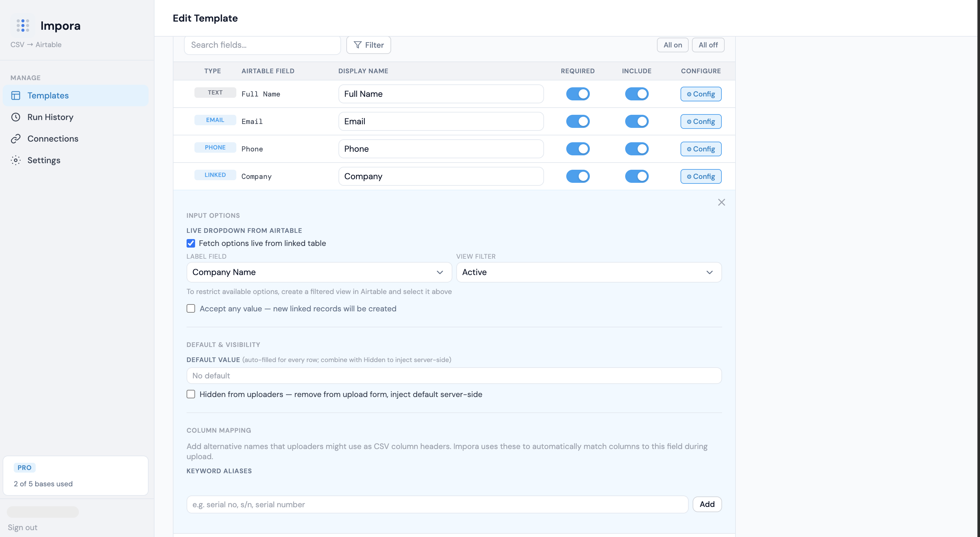980x537 pixels.
Task: Click the REQUIRED column header
Action: click(577, 71)
